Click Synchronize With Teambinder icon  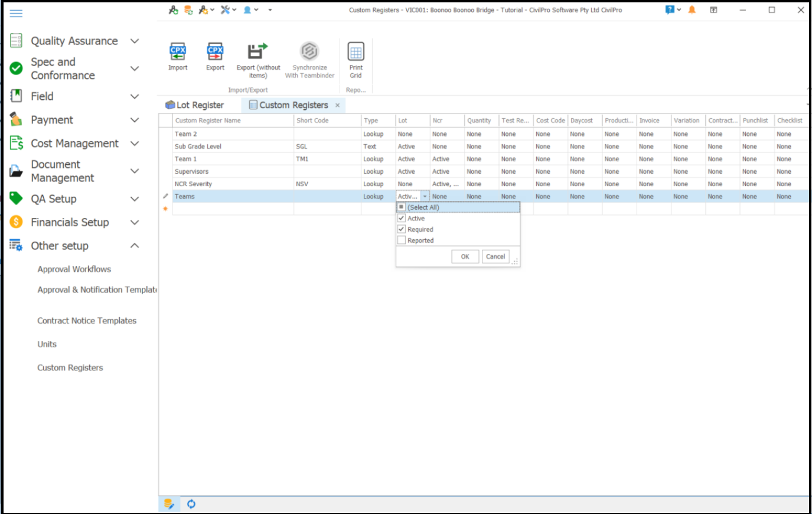[309, 52]
